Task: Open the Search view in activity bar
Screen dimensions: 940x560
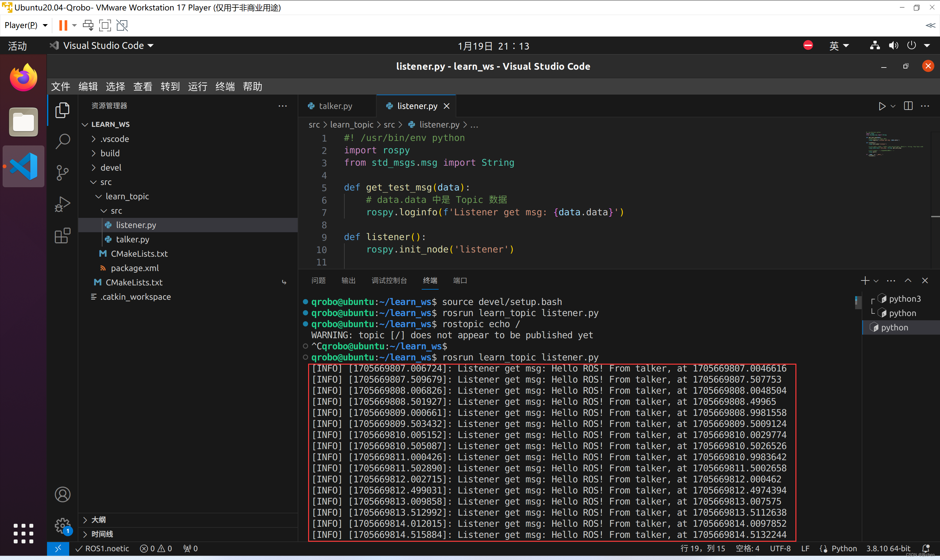Action: click(x=62, y=142)
